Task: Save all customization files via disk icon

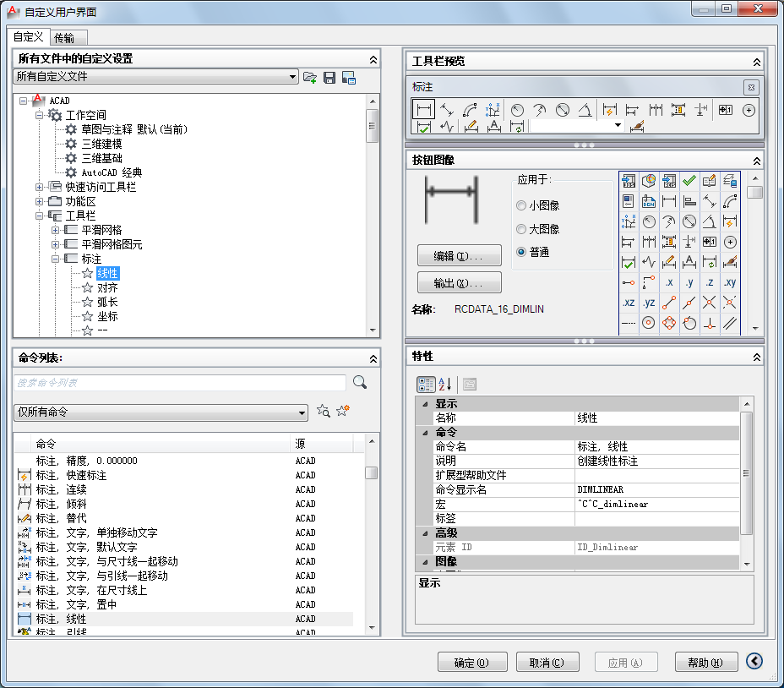Action: click(x=329, y=78)
